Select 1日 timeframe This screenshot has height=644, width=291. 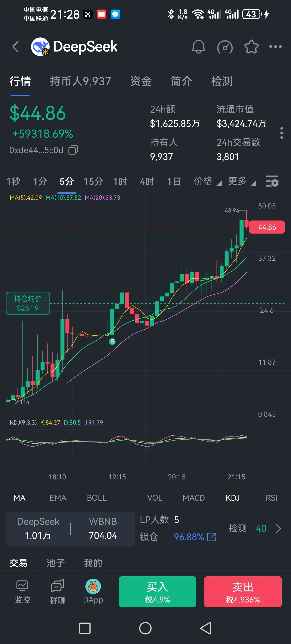pos(174,182)
